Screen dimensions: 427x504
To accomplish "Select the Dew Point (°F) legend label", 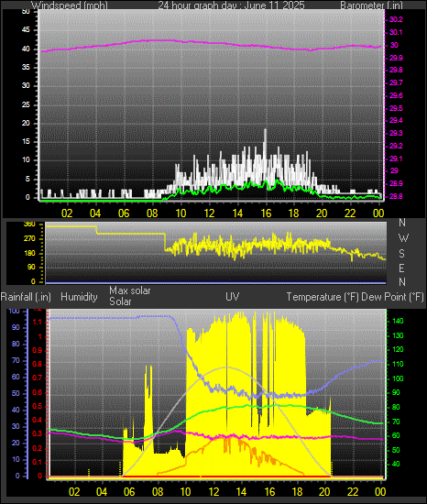I will (392, 297).
